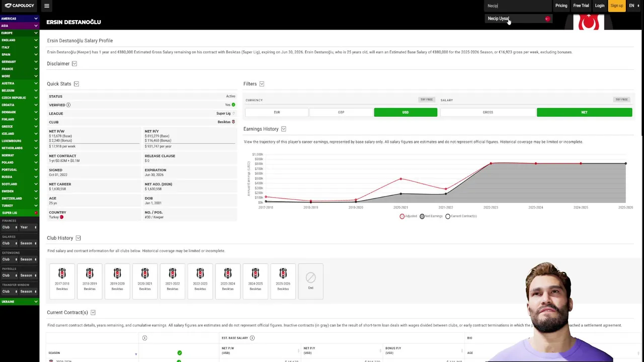Click the Login link
Image resolution: width=644 pixels, height=362 pixels.
(600, 6)
